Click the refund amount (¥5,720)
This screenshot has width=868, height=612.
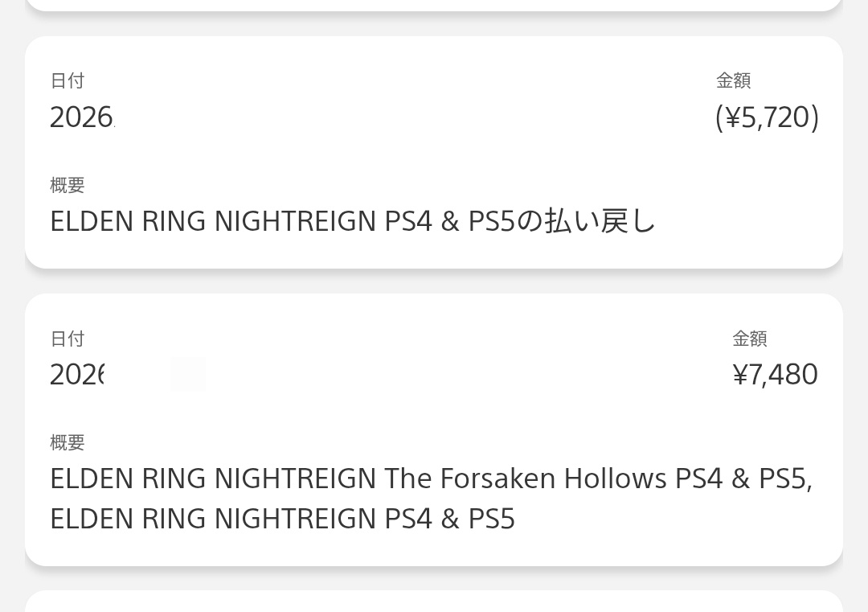click(x=767, y=117)
